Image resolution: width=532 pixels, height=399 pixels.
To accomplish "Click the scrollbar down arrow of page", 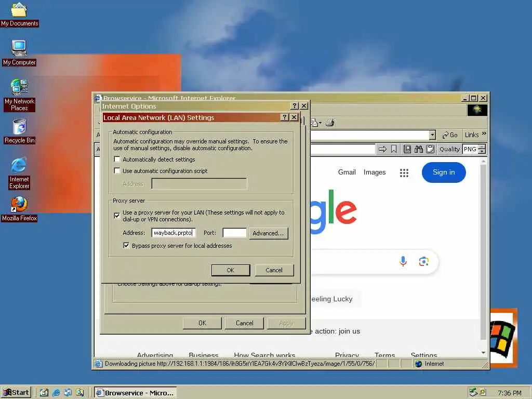I will [x=484, y=353].
